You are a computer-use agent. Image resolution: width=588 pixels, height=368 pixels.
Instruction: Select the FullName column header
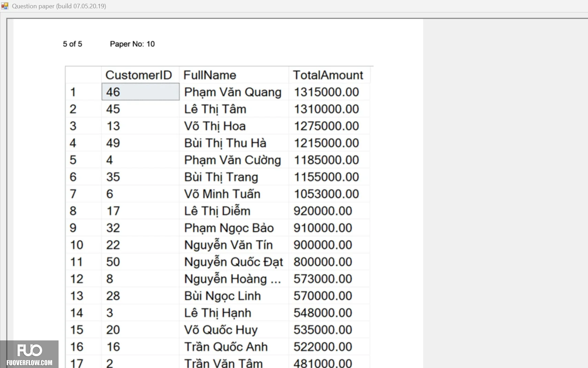234,75
